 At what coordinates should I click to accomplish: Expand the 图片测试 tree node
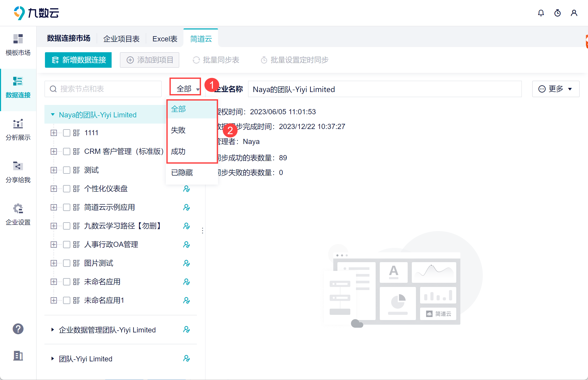(54, 263)
